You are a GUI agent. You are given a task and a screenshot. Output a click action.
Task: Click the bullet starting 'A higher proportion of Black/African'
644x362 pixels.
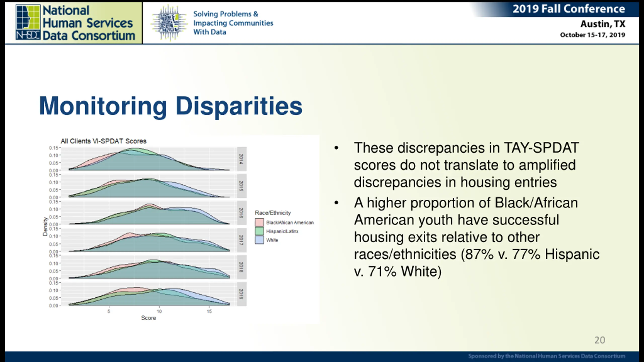pos(476,237)
